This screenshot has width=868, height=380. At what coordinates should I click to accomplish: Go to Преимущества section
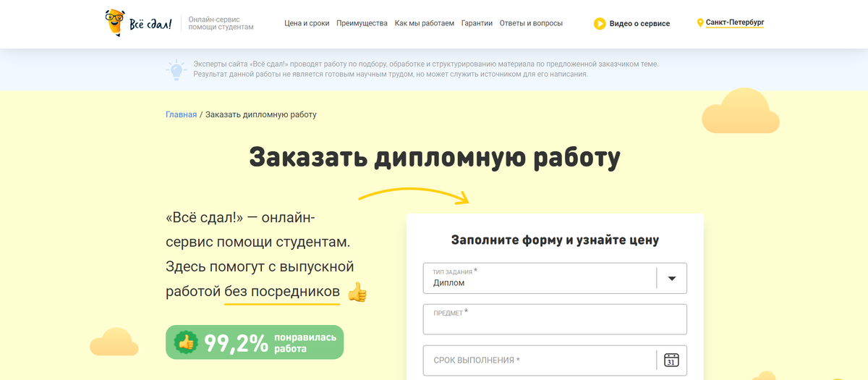click(362, 23)
